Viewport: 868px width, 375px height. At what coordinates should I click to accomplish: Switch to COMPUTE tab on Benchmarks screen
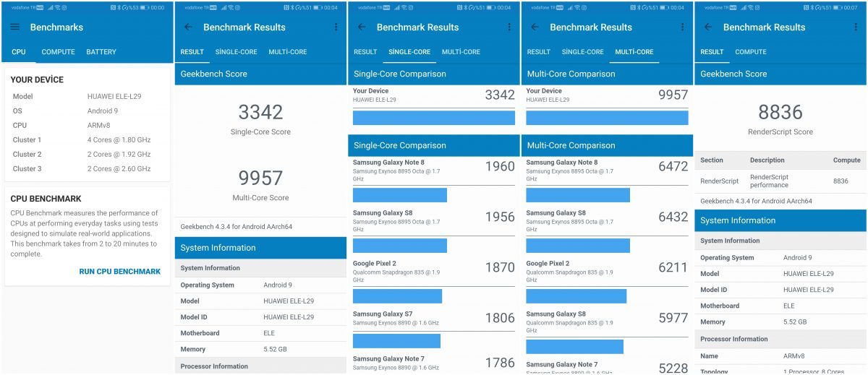point(58,52)
